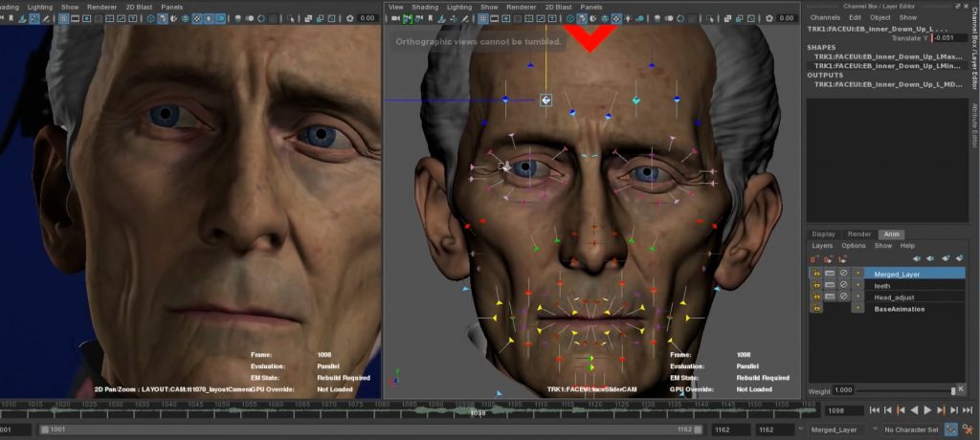Open Options menu in layer editor

[853, 246]
